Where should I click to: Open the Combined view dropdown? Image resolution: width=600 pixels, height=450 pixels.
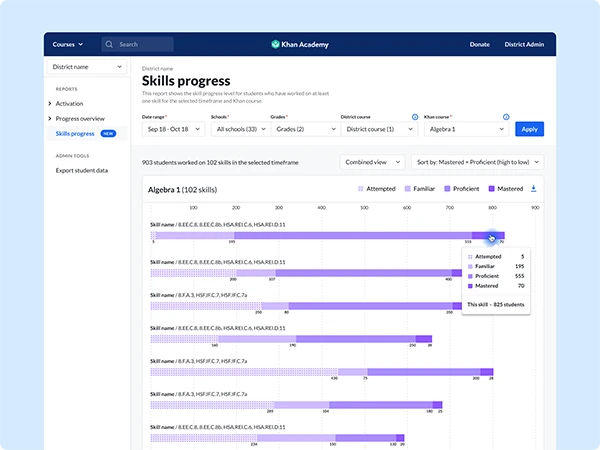click(372, 162)
